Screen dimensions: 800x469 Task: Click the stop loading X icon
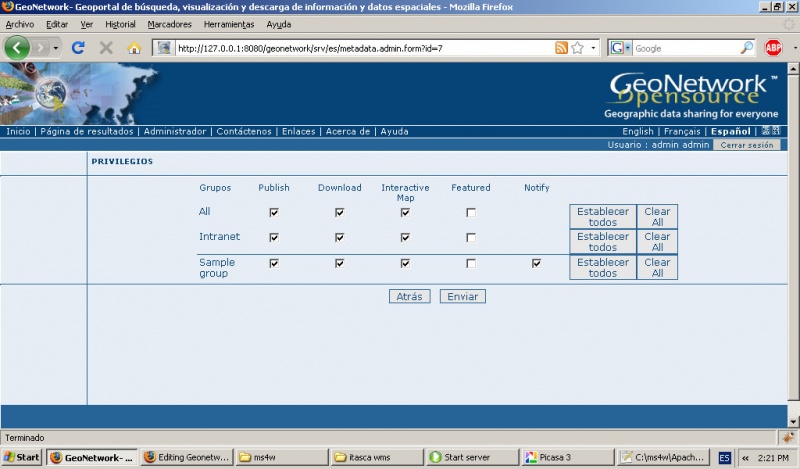(x=106, y=47)
